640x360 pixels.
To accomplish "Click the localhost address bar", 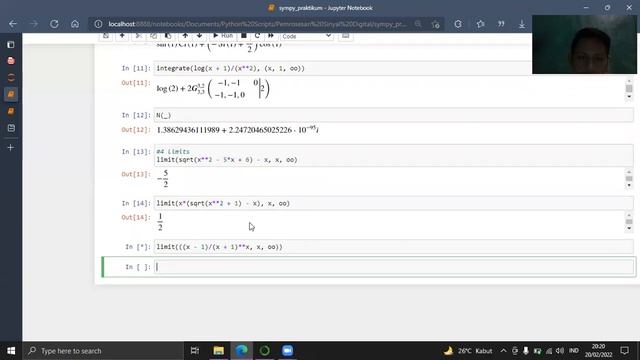I will point(257,24).
